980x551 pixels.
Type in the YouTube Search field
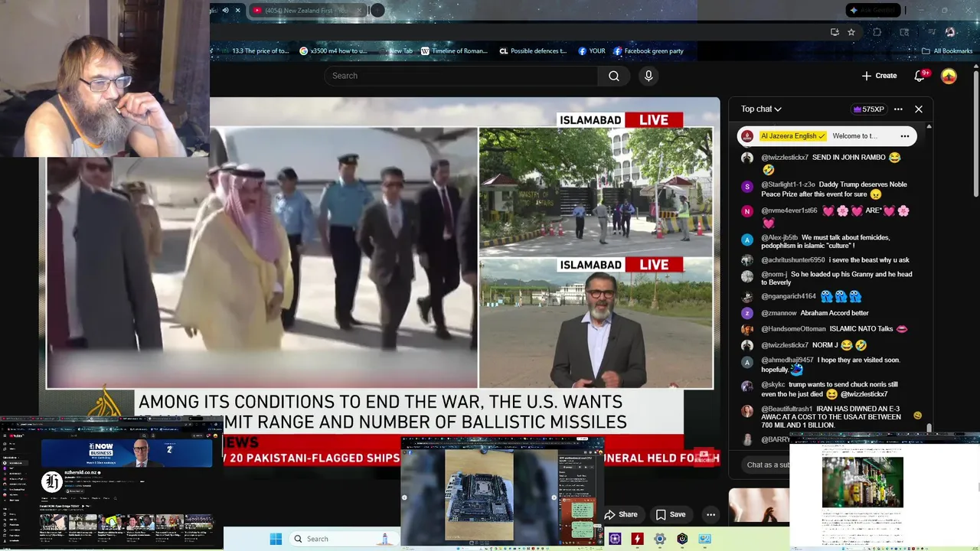tap(461, 76)
